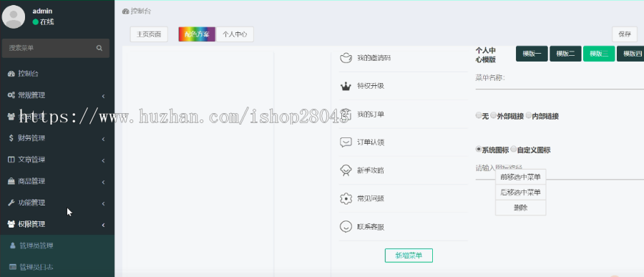Switch to the 个人中心 tab

pos(235,34)
